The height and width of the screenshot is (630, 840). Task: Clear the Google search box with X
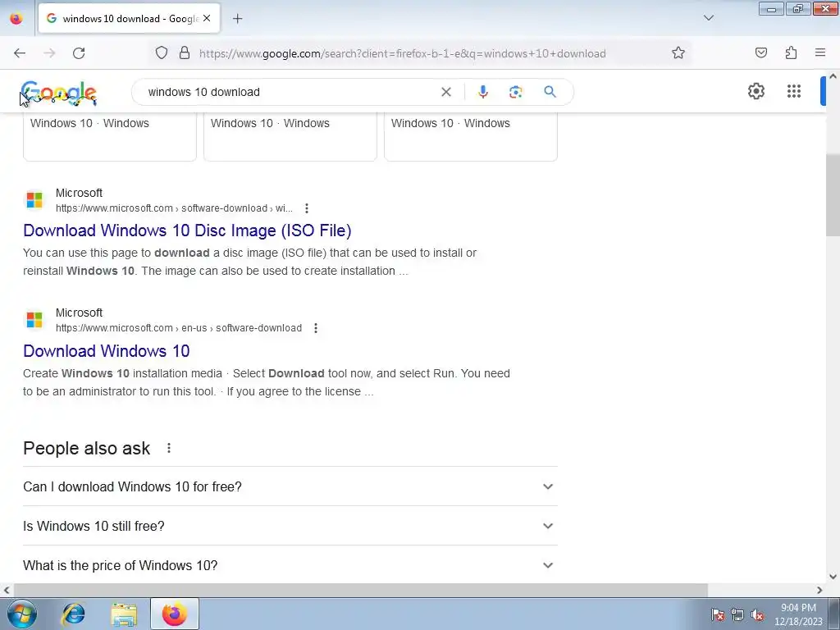click(445, 92)
